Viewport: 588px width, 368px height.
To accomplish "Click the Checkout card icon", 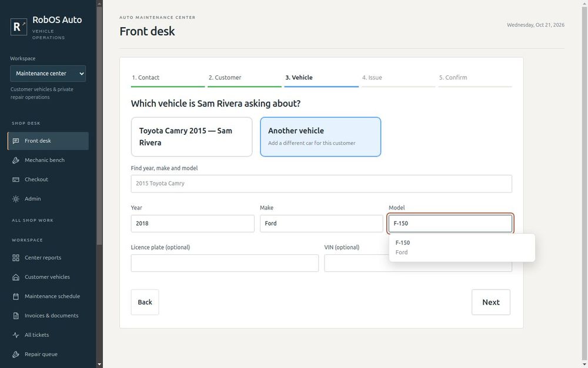I will click(x=16, y=180).
